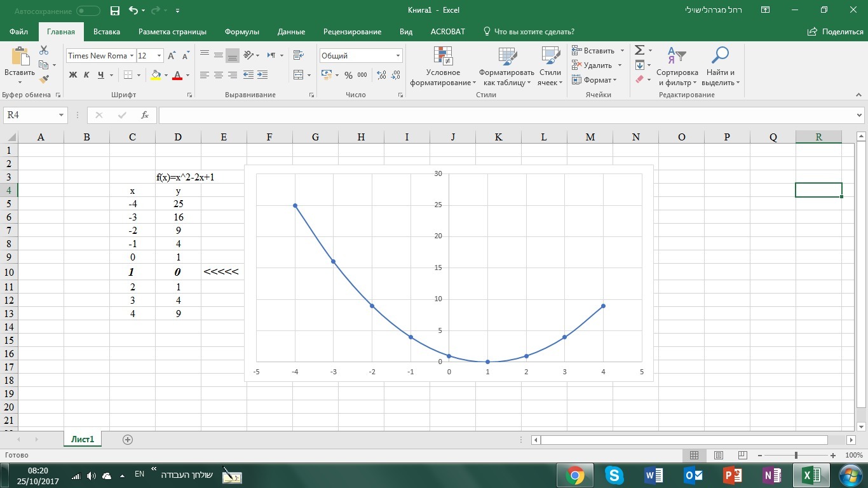Decrease decimal places
This screenshot has width=868, height=488.
pyautogui.click(x=395, y=75)
